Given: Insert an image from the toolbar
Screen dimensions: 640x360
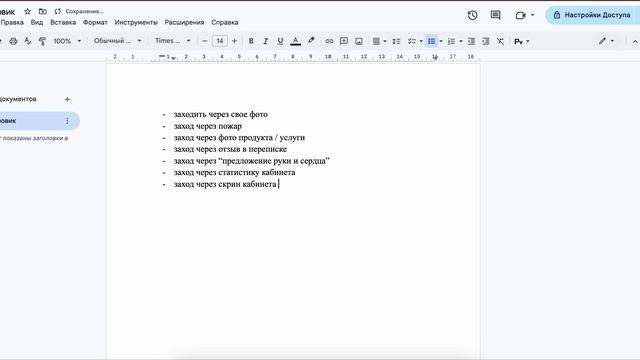Looking at the screenshot, I should 359,41.
